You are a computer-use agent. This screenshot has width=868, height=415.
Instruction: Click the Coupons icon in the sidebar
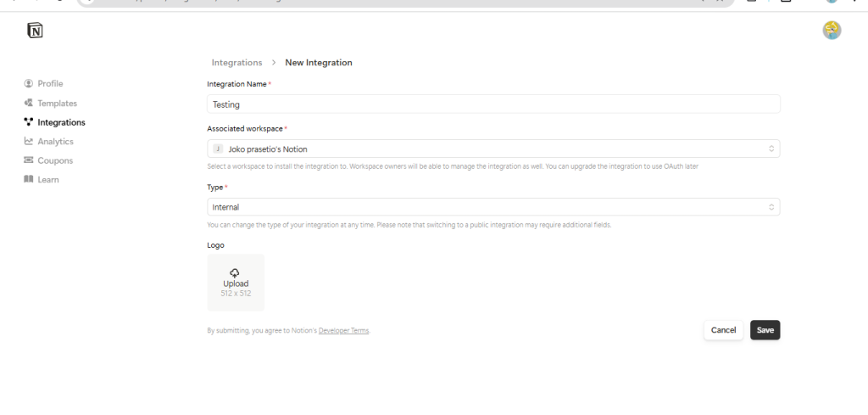(29, 160)
